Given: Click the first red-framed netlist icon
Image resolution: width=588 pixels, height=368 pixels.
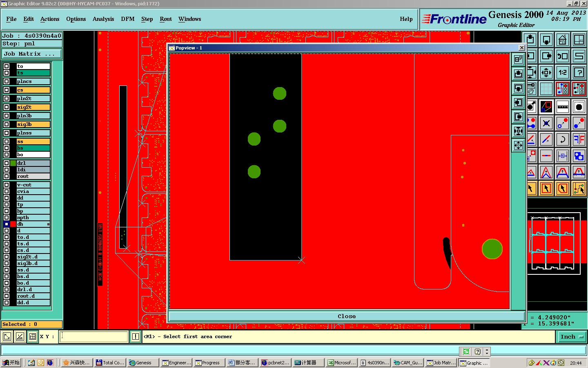Looking at the screenshot, I should (562, 89).
